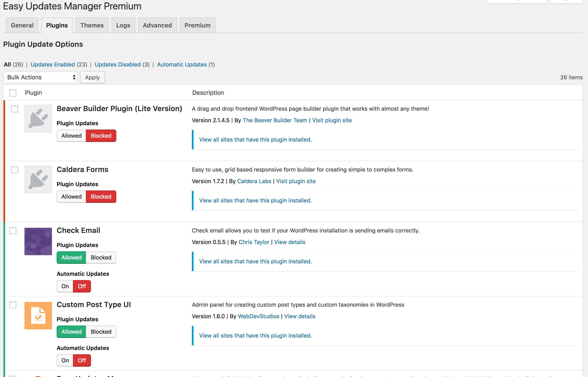
Task: Open the WebDevStudios author link
Action: pyautogui.click(x=258, y=316)
